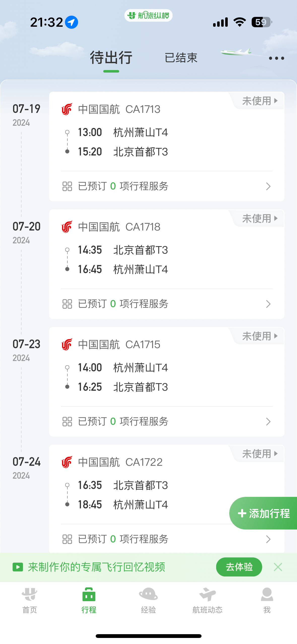297x644 pixels.
Task: Tap Air China logo on CA1713
Action: pos(67,109)
